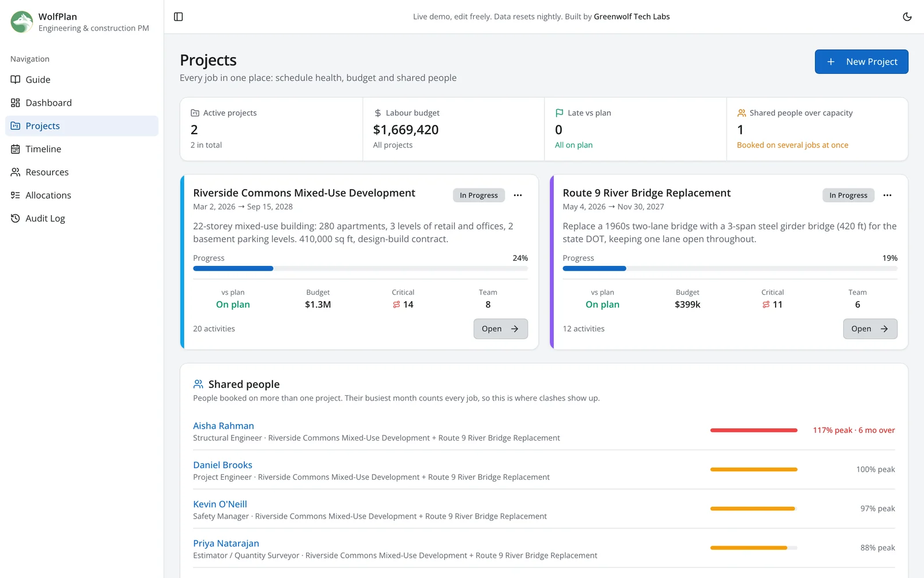Open Aisha Rahman's profile link
Image resolution: width=924 pixels, height=578 pixels.
coord(223,426)
